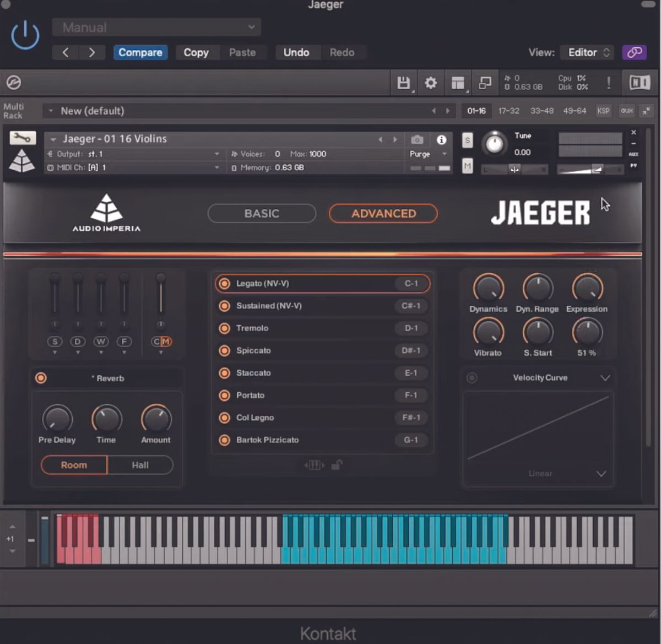Select the Tremolo articulation radio button

(224, 328)
